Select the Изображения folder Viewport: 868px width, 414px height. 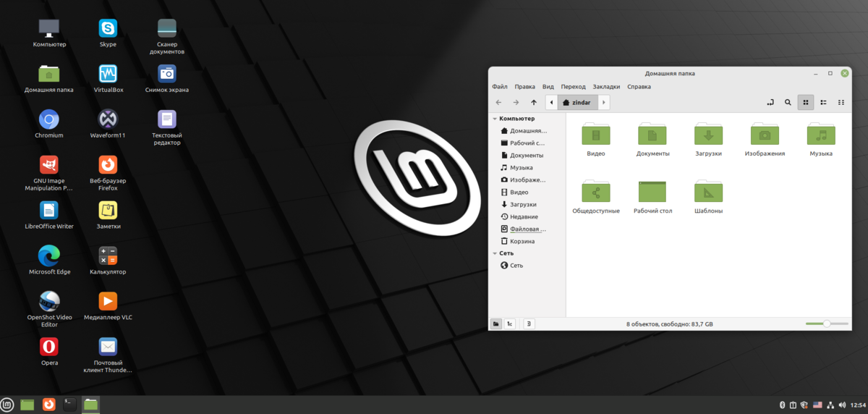click(x=765, y=140)
